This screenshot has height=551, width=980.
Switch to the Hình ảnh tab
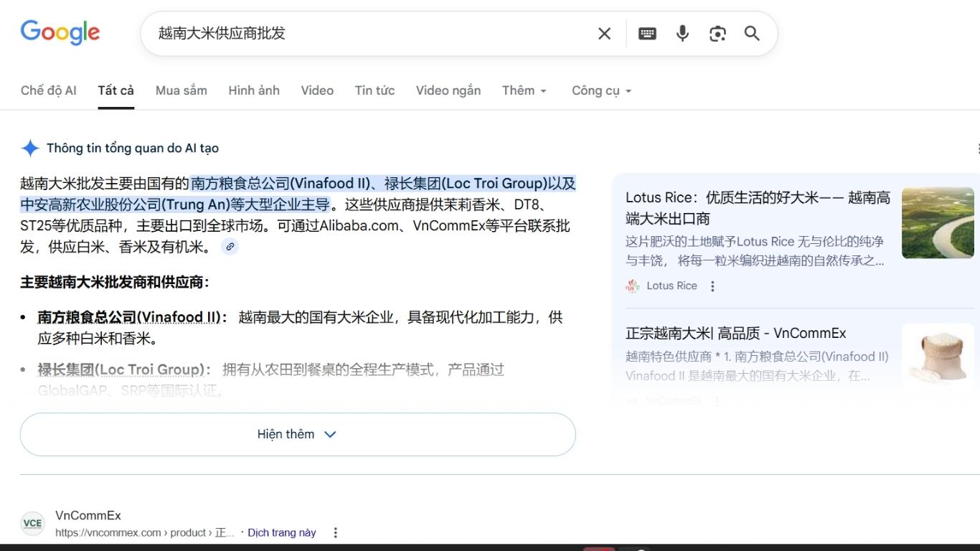point(254,90)
